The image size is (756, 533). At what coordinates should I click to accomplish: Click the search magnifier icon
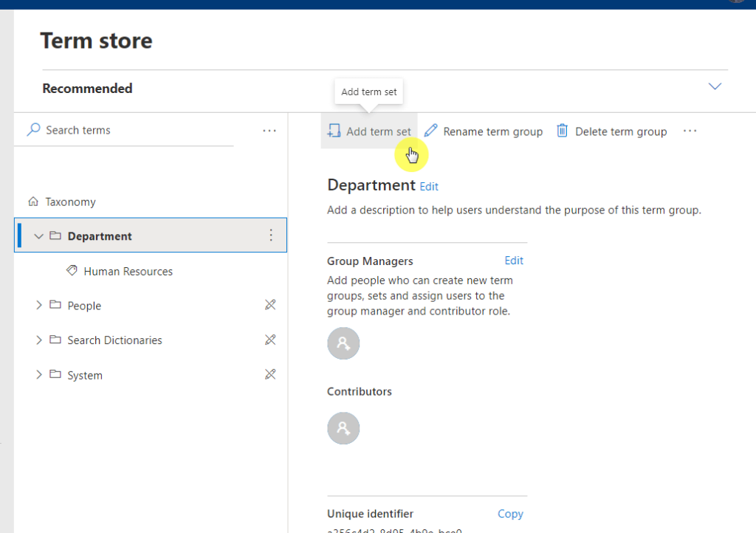(33, 130)
